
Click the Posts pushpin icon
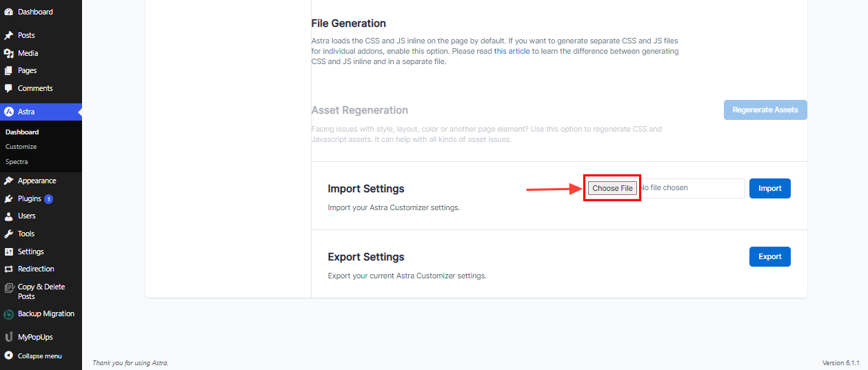pos(8,35)
